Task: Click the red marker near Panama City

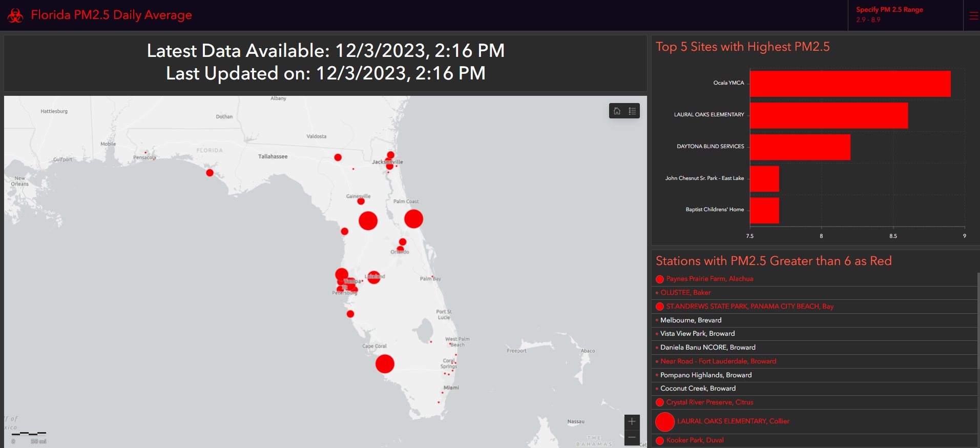Action: (x=210, y=173)
